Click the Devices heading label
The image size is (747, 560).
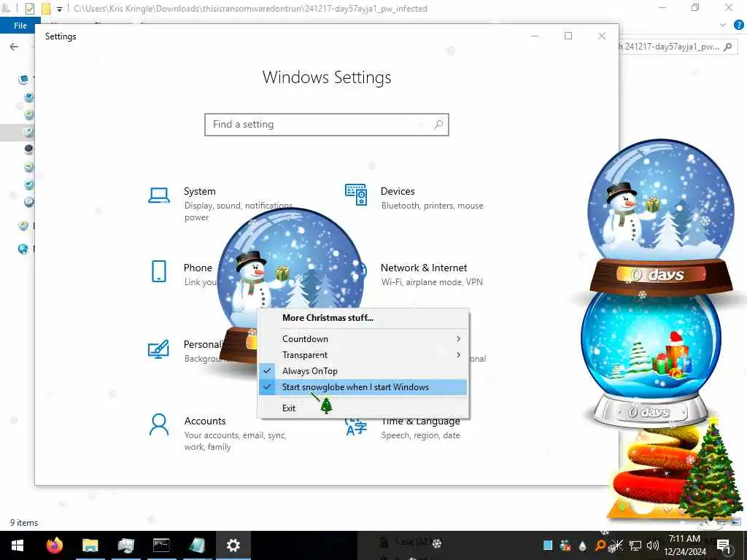[398, 192]
